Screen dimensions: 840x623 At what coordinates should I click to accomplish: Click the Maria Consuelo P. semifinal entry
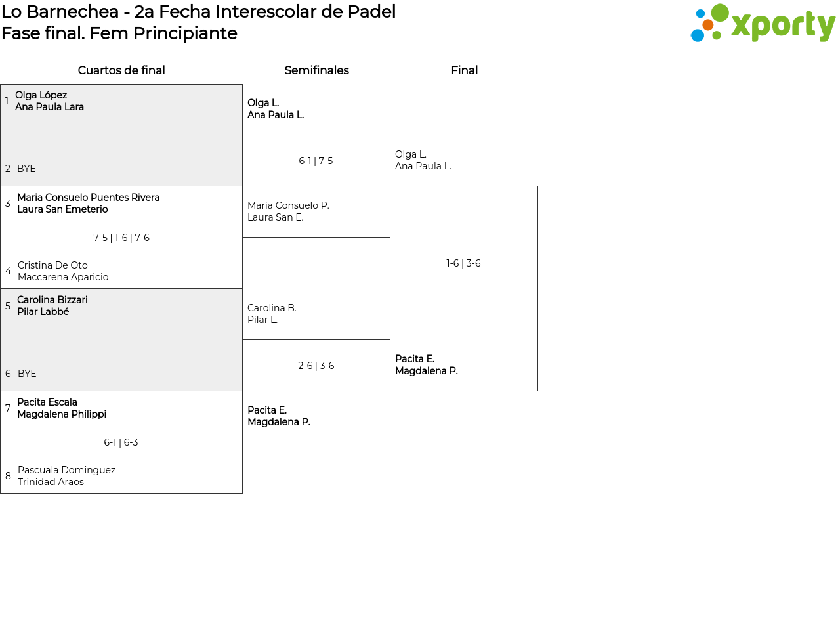[x=288, y=211]
